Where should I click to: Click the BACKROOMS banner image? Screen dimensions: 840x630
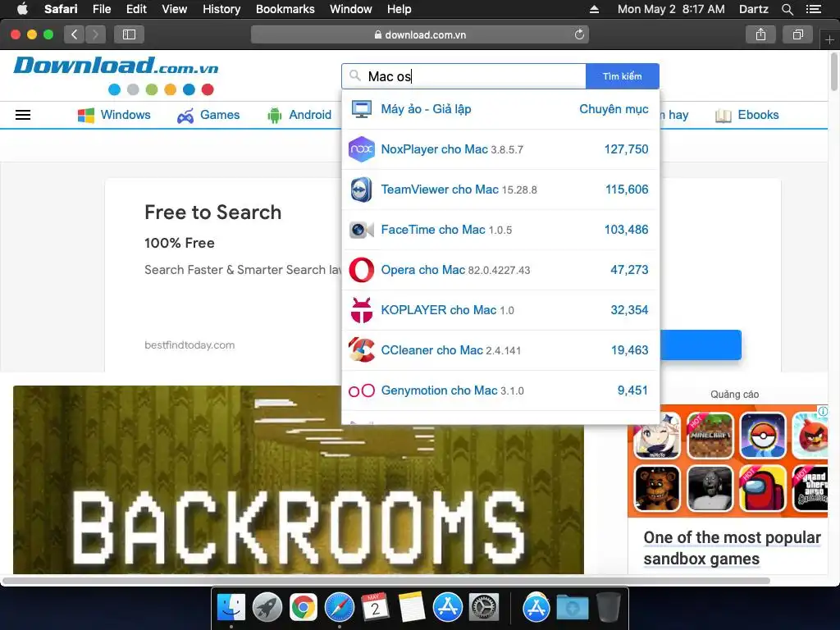coord(299,480)
